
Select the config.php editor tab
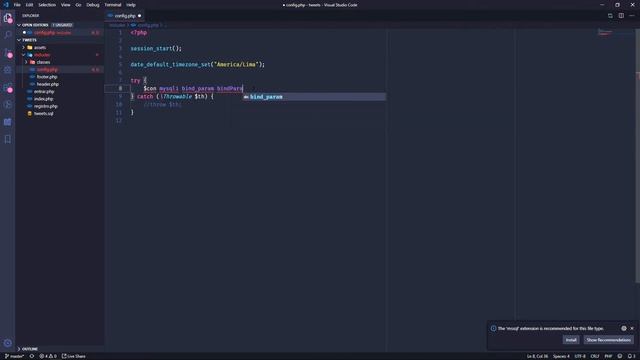coord(125,16)
